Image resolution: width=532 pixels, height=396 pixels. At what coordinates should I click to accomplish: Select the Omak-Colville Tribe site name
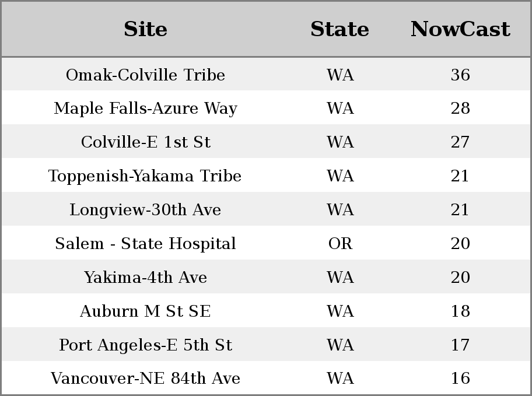click(145, 75)
